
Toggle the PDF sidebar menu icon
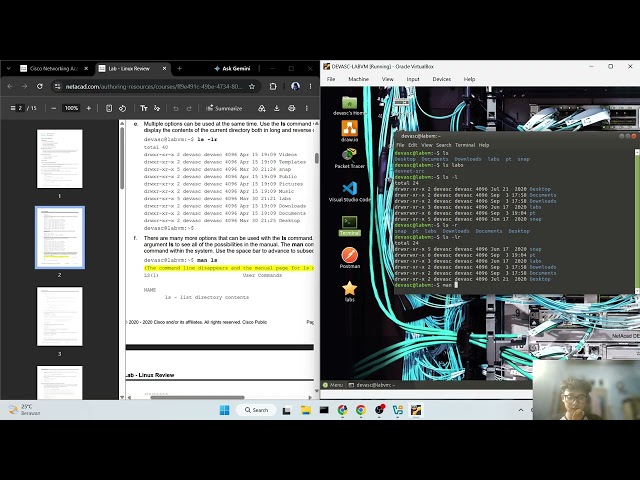(x=12, y=108)
